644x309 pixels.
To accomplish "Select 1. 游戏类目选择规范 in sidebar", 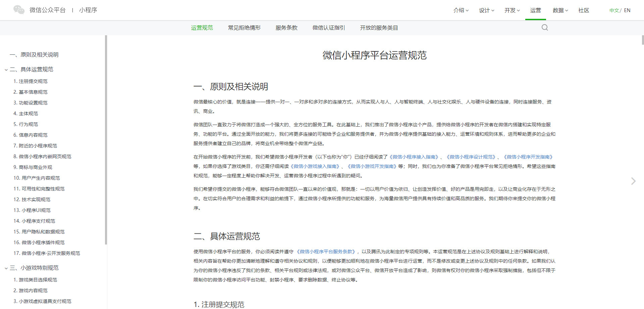I will tap(35, 280).
